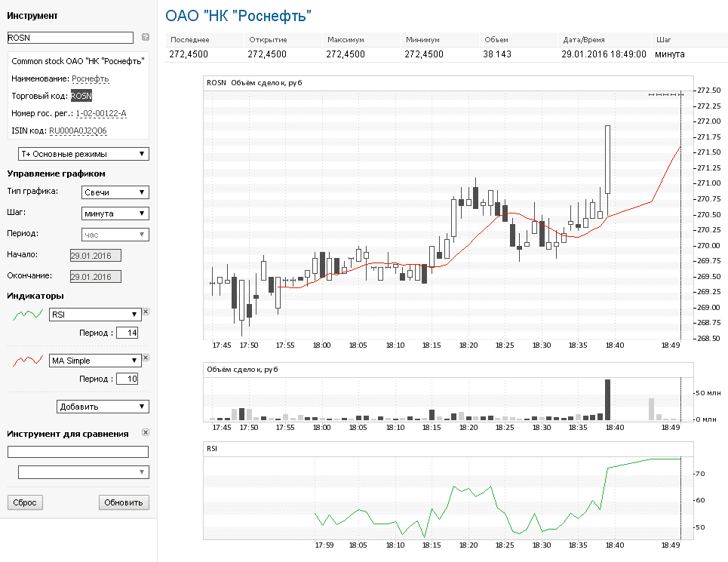Remove the MA Simple indicator via X icon
This screenshot has height=562, width=728.
coord(146,358)
